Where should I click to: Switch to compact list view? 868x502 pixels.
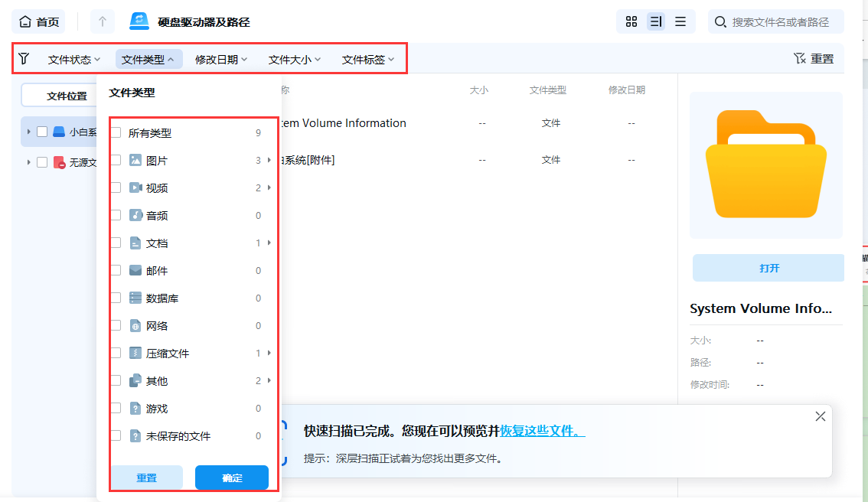[680, 21]
